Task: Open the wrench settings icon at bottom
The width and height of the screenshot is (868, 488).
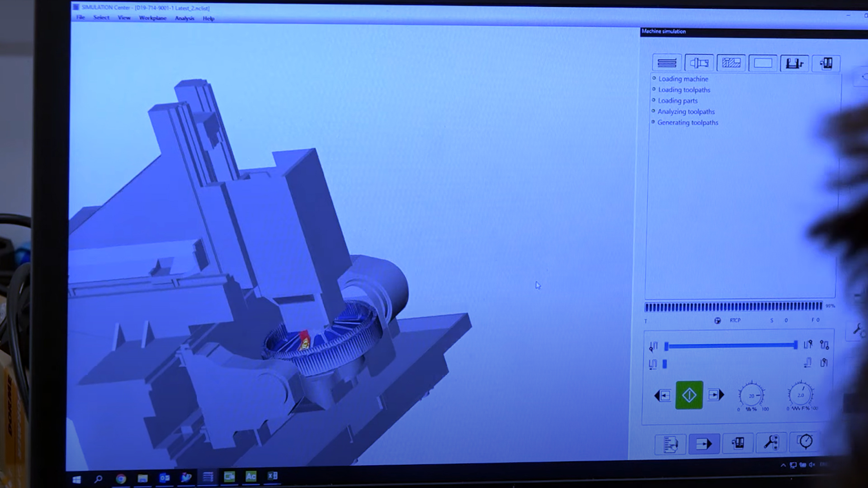Action: pyautogui.click(x=771, y=442)
